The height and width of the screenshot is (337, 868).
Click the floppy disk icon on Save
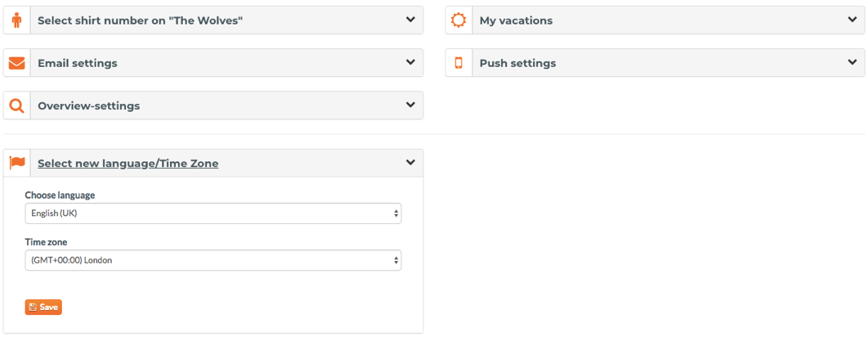(33, 307)
